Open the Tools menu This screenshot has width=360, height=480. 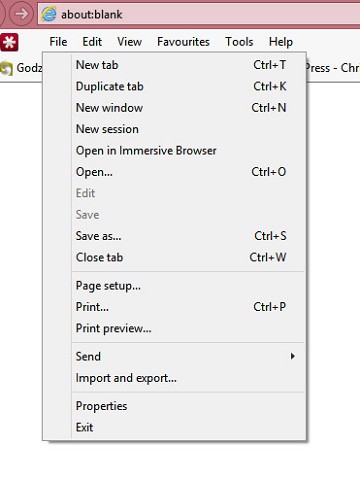point(239,42)
